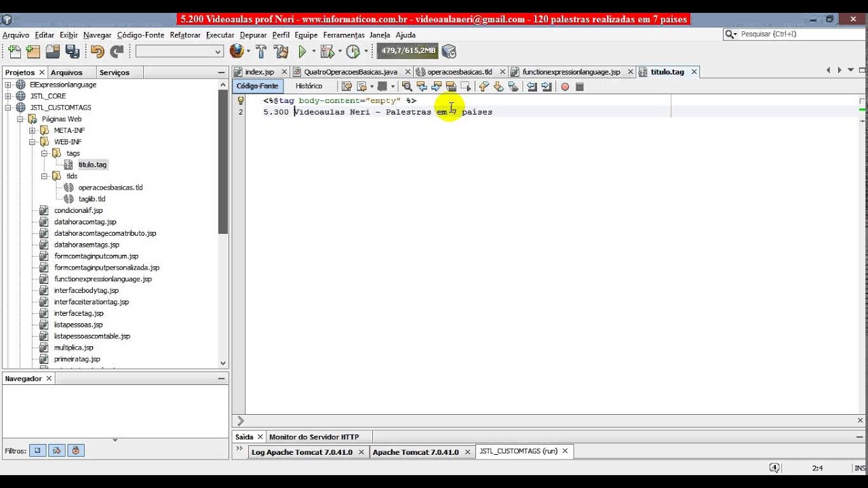Click the New File toolbar icon
This screenshot has height=488, width=868.
tap(14, 52)
